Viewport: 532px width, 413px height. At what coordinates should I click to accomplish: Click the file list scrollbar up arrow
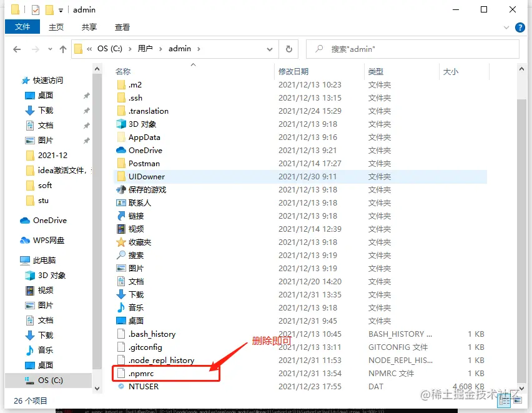[522, 69]
